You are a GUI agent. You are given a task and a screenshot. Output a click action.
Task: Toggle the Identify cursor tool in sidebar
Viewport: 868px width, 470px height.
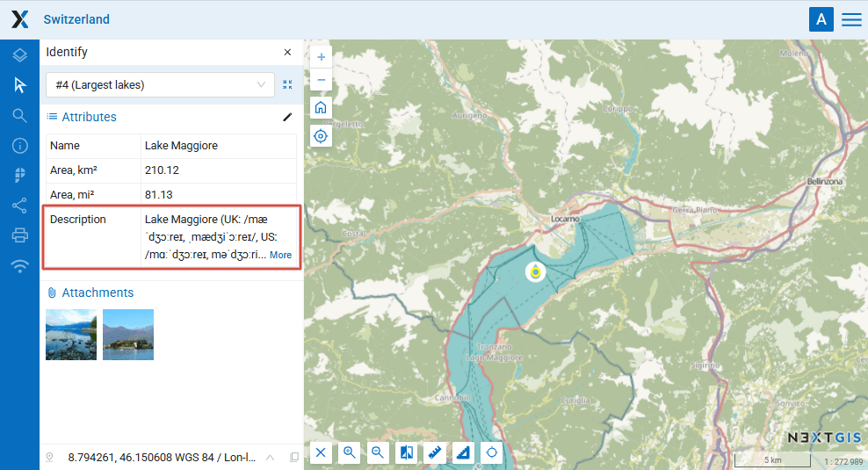point(19,85)
